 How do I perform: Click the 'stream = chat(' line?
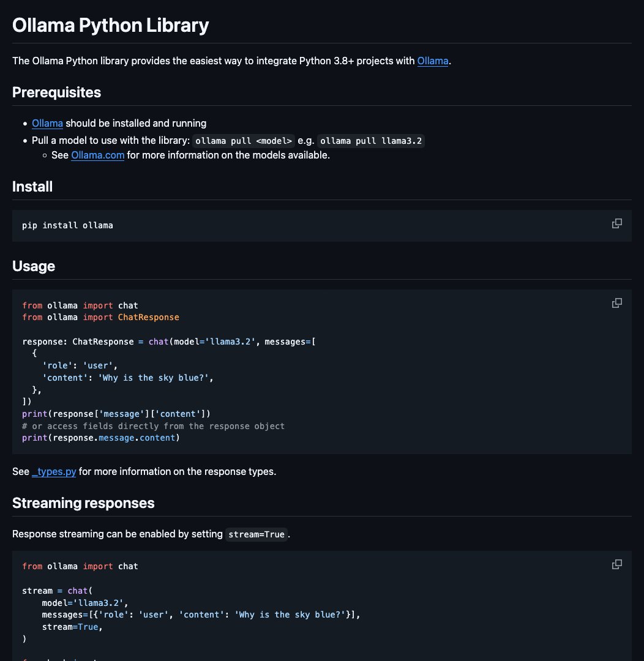pyautogui.click(x=57, y=591)
